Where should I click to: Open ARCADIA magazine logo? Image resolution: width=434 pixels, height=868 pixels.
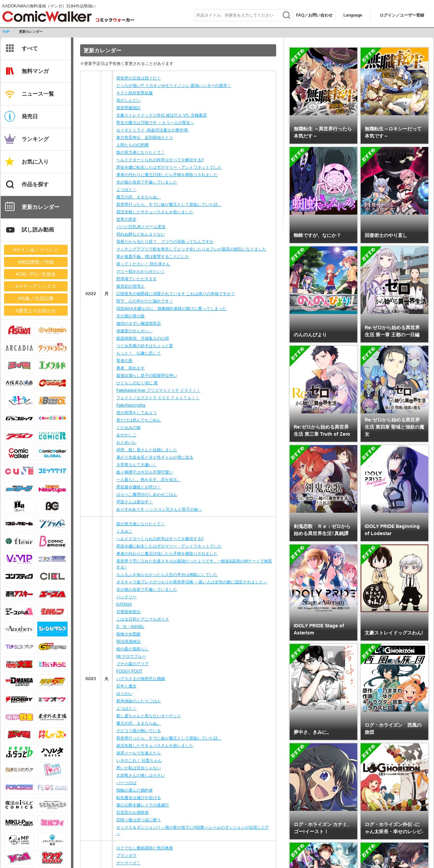pyautogui.click(x=19, y=348)
